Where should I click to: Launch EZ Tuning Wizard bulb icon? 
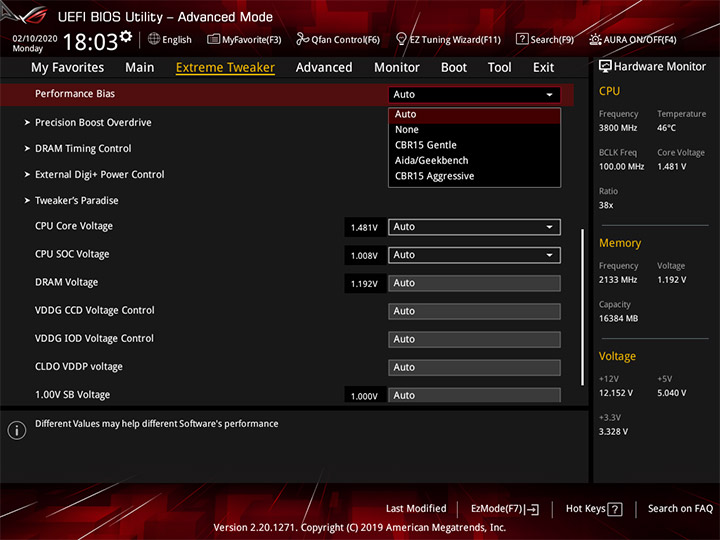401,39
